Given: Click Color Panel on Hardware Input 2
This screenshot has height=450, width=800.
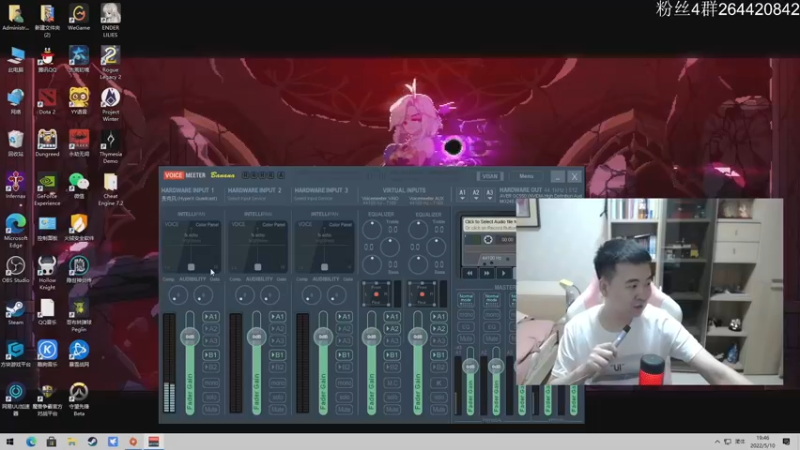Looking at the screenshot, I should (273, 224).
